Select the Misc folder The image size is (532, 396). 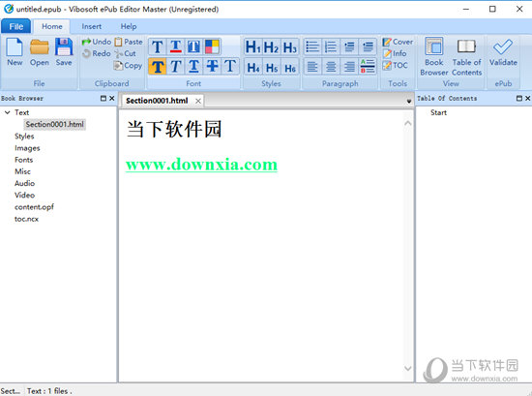click(x=22, y=171)
